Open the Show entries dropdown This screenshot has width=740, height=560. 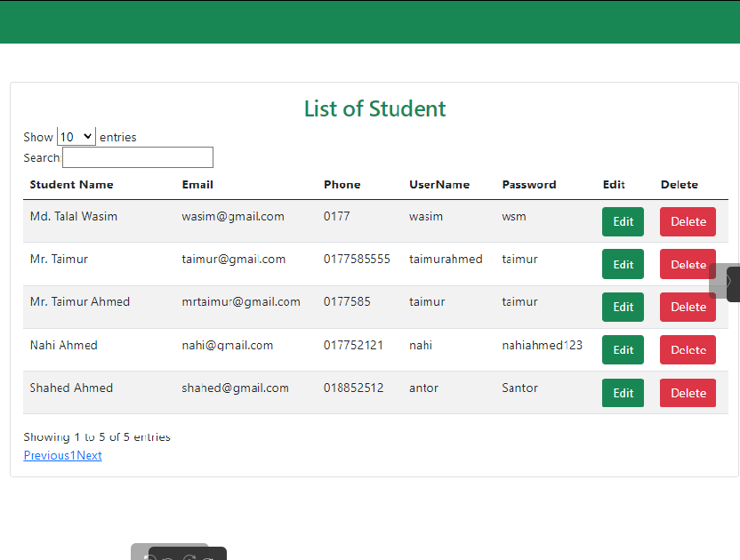[76, 137]
